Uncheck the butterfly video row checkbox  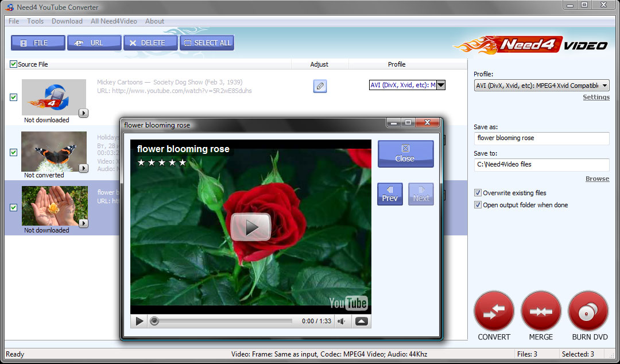pos(13,152)
